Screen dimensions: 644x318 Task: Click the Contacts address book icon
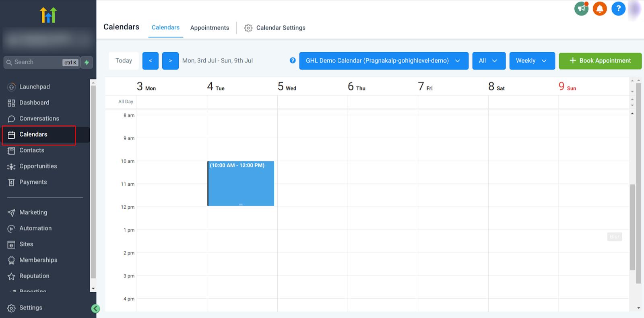tap(11, 150)
